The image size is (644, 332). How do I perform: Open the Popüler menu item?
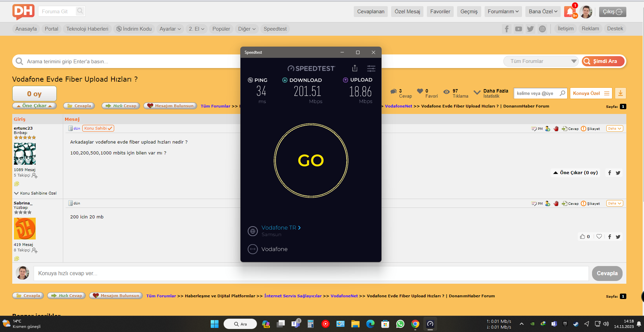pos(221,29)
